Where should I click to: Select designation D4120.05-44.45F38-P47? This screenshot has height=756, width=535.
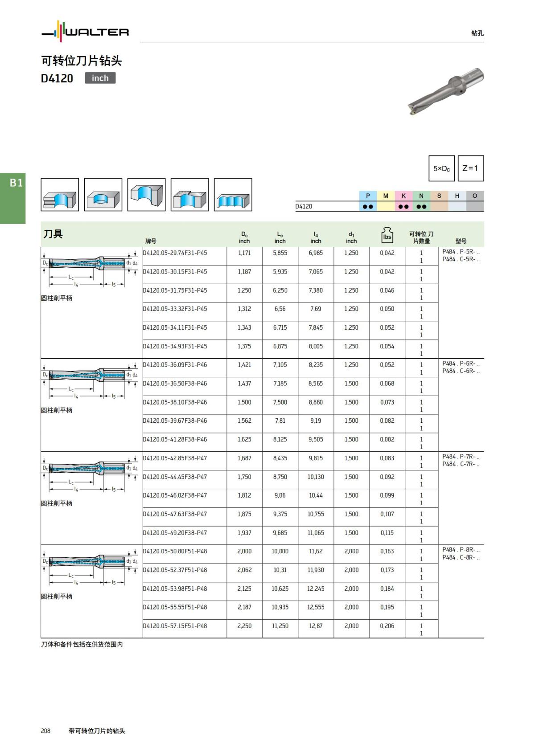[x=175, y=477]
